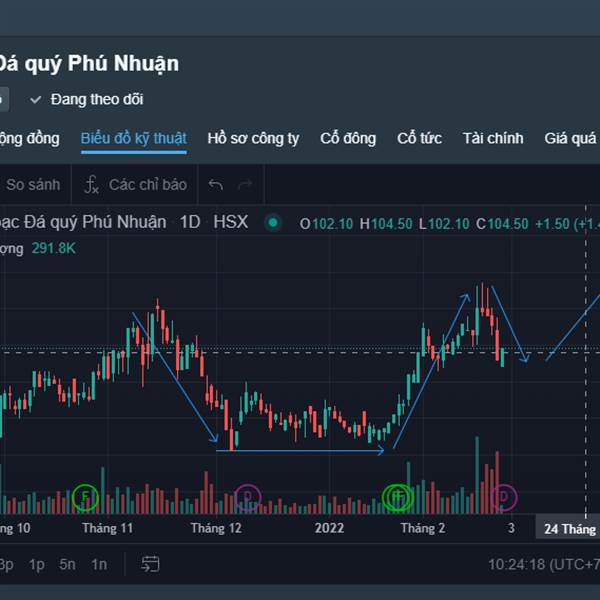Click the Tháng 11 label on time axis

tap(108, 528)
